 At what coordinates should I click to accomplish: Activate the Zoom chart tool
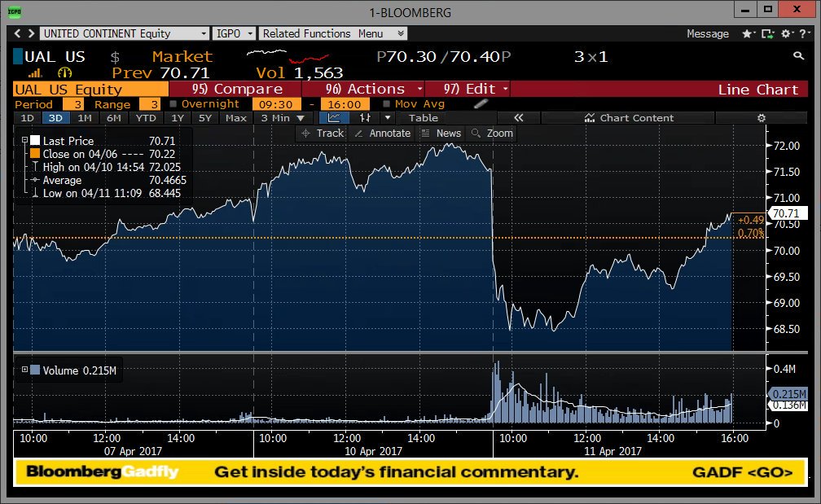[492, 134]
